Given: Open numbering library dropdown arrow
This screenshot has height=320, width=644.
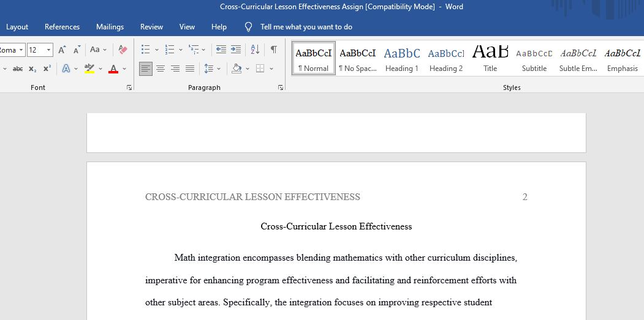Looking at the screenshot, I should point(180,50).
